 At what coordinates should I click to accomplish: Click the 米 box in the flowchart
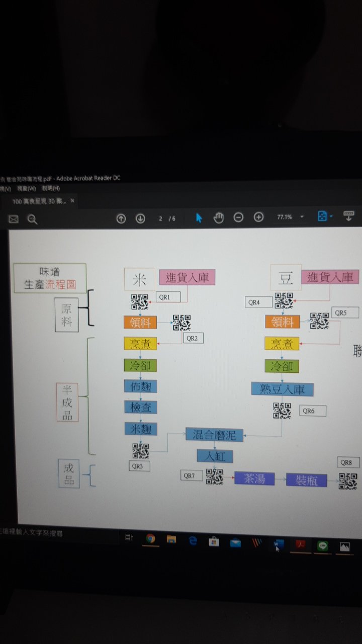pyautogui.click(x=140, y=279)
